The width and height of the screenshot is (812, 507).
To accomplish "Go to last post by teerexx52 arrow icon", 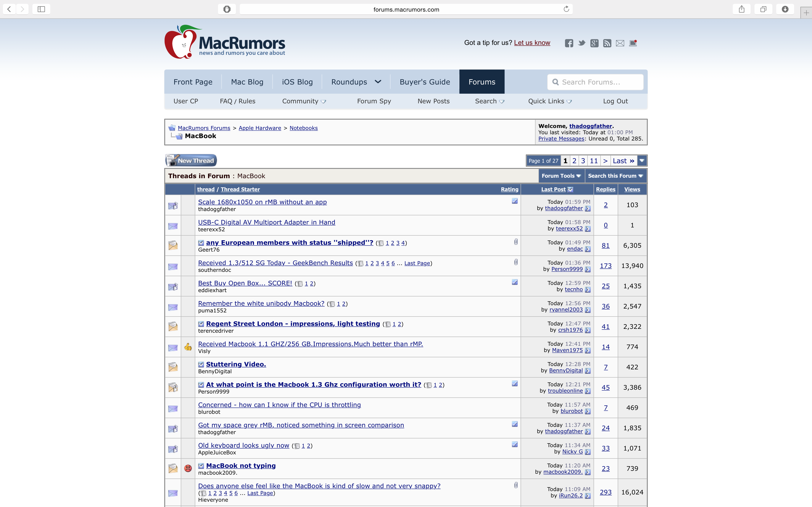I will pos(587,229).
